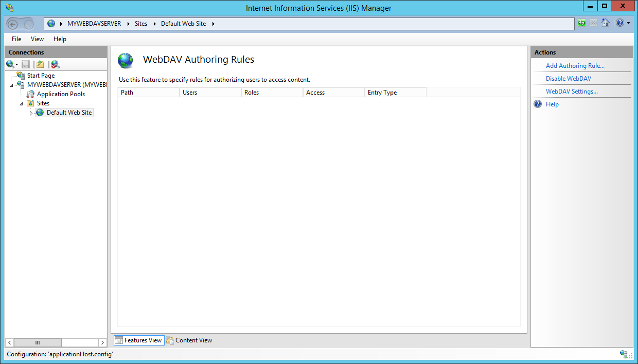Image resolution: width=638 pixels, height=364 pixels.
Task: Open breadcrumb arrow before MYWEBDAVSERVER
Action: (x=61, y=24)
